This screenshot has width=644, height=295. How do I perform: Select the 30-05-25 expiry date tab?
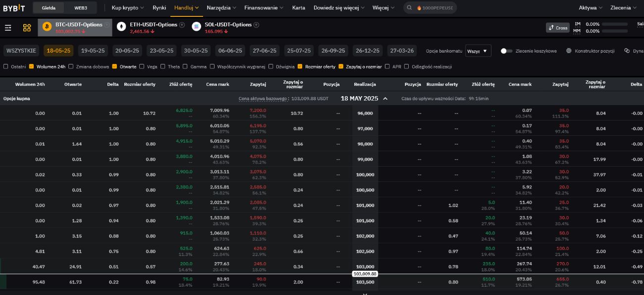[194, 51]
